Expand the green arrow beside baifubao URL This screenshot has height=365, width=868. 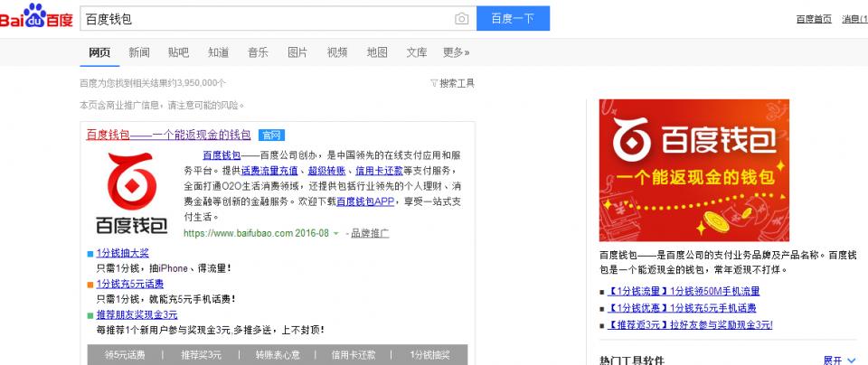[x=335, y=233]
